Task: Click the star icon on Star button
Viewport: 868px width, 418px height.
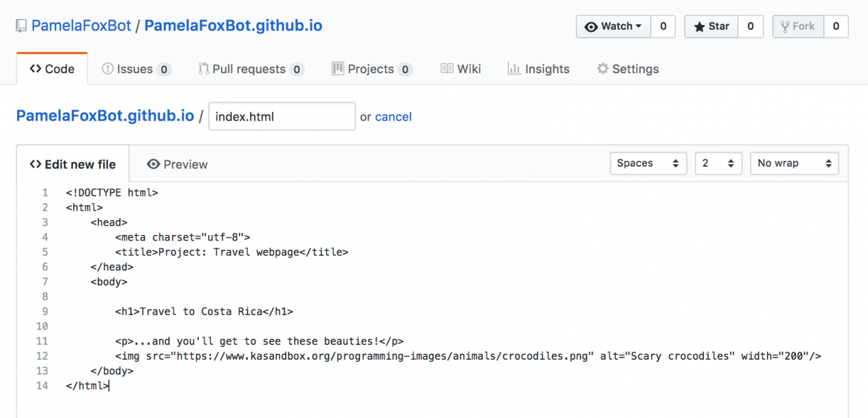Action: (699, 26)
